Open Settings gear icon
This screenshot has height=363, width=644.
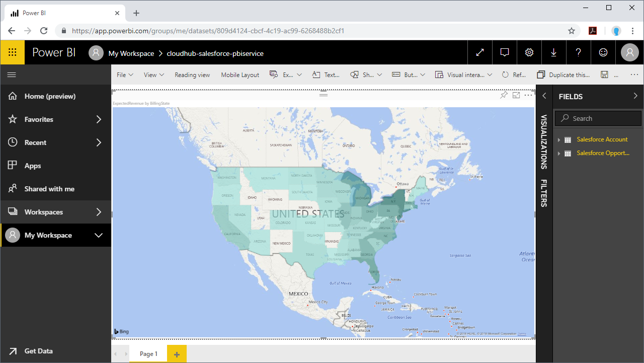[529, 52]
